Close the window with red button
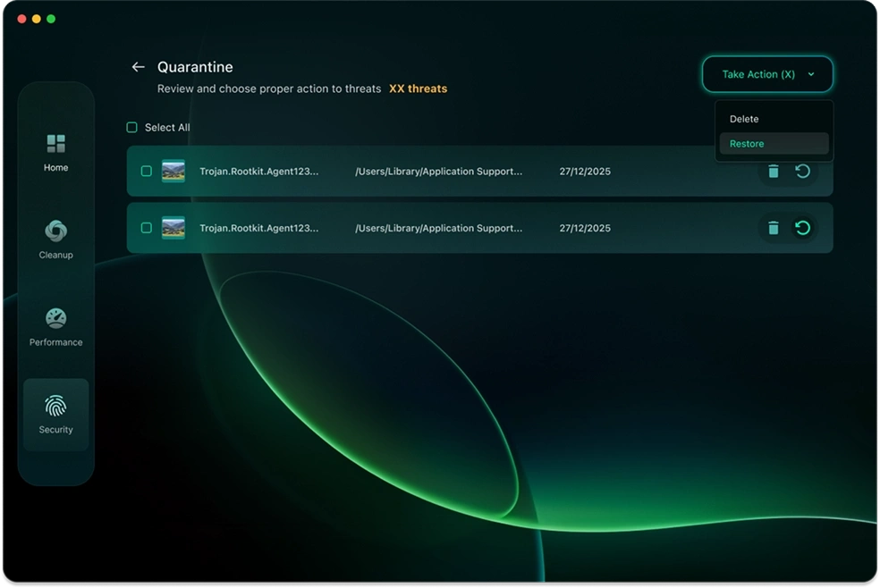Screen dimensions: 880x588 [x=21, y=19]
